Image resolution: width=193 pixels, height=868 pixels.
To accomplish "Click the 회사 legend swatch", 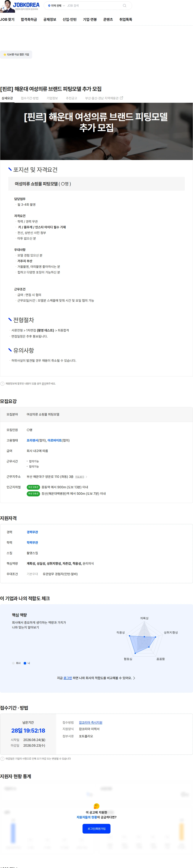I will coord(13,663).
